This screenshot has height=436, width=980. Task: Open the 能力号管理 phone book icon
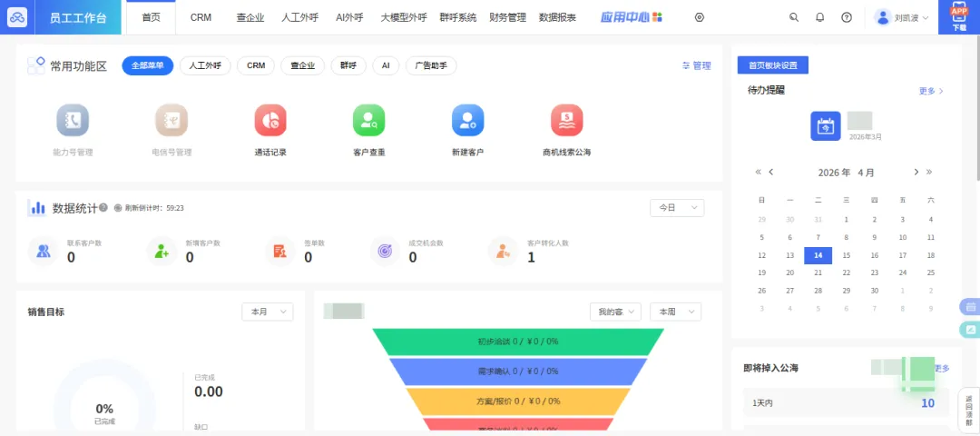[x=73, y=120]
